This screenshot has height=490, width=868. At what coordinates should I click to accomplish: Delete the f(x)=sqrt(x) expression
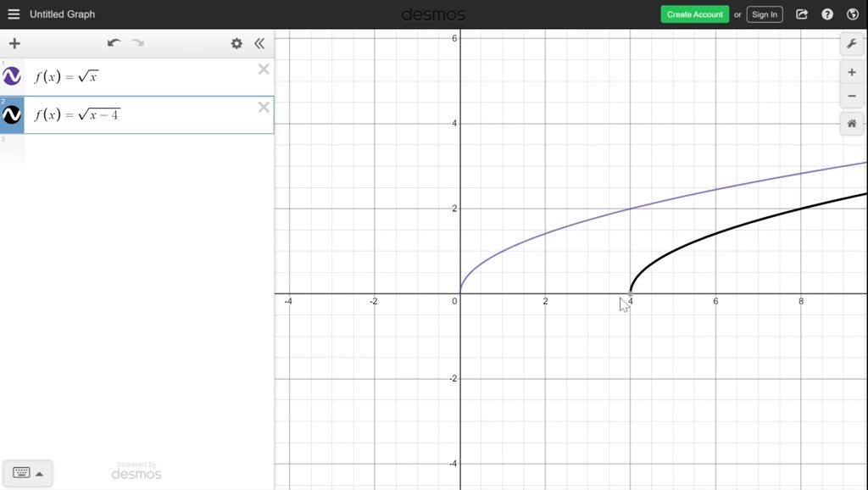tap(264, 70)
